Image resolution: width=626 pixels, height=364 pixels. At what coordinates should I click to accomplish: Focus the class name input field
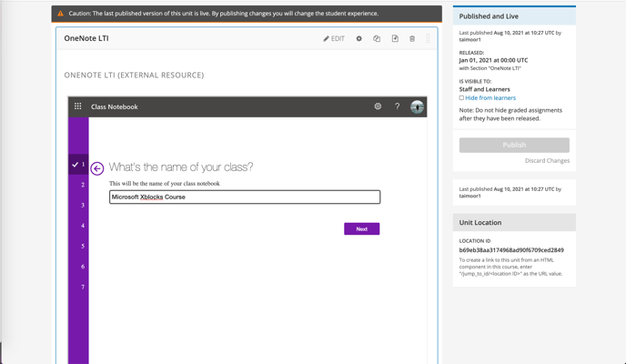click(x=245, y=197)
